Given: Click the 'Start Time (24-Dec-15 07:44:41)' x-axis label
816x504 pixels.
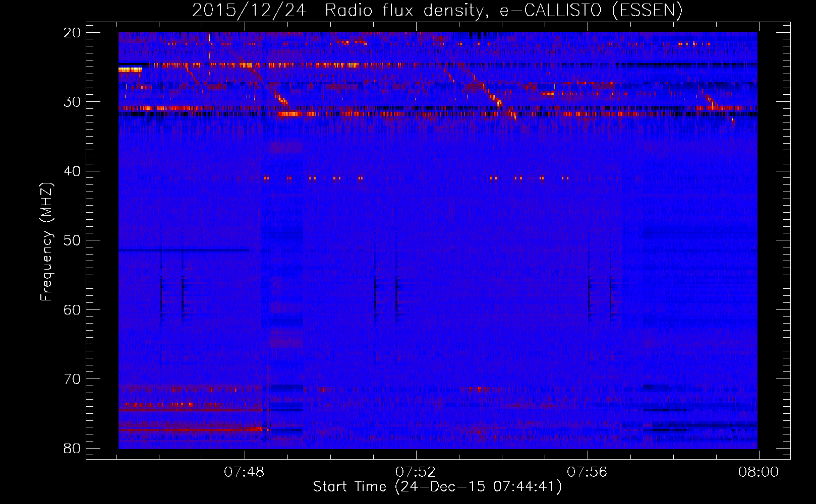Looking at the screenshot, I should (437, 487).
